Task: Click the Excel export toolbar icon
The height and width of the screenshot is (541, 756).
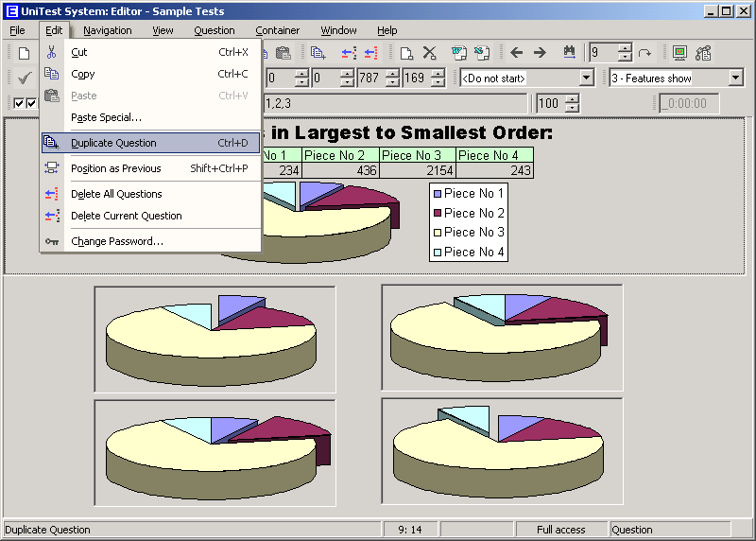Action: tap(482, 53)
